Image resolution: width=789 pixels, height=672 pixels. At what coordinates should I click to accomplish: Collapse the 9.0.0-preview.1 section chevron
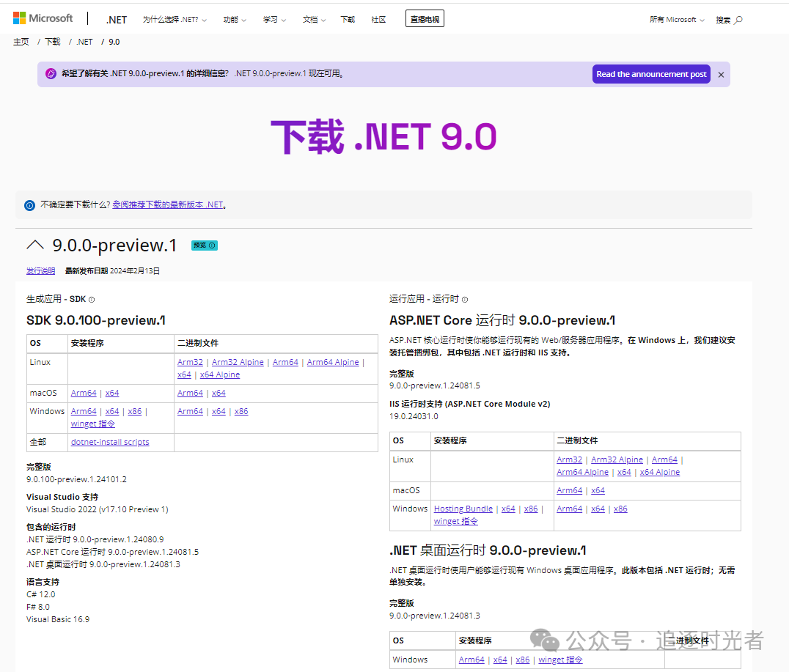pyautogui.click(x=35, y=245)
